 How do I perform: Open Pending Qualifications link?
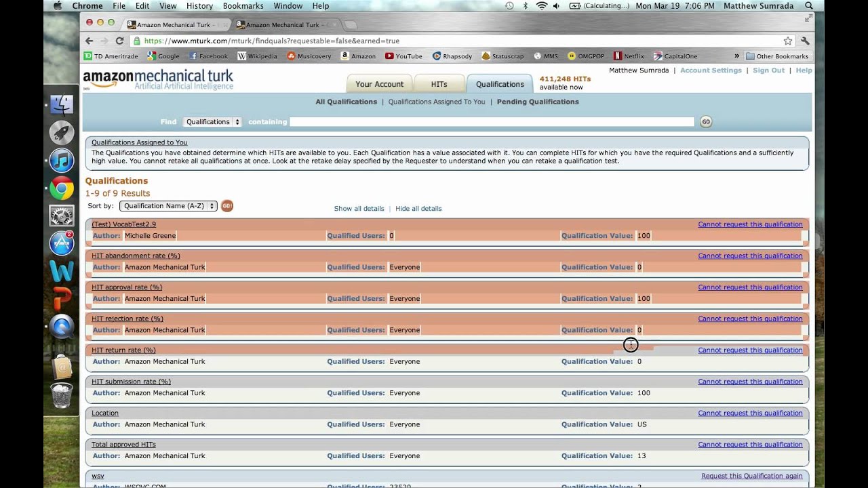tap(538, 102)
